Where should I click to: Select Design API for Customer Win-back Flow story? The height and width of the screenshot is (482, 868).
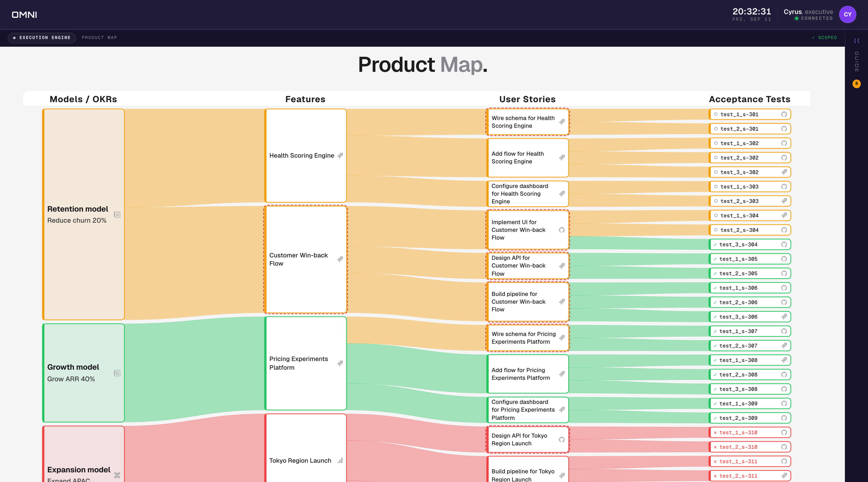528,266
